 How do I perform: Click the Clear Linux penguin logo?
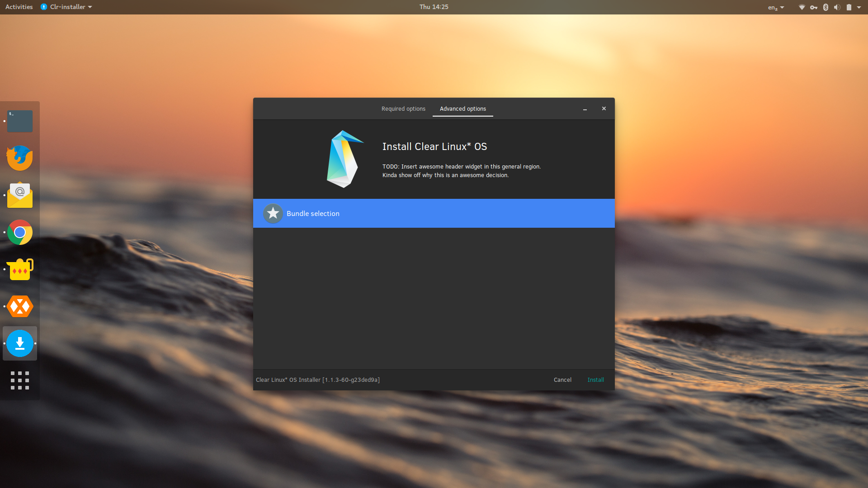(x=344, y=159)
